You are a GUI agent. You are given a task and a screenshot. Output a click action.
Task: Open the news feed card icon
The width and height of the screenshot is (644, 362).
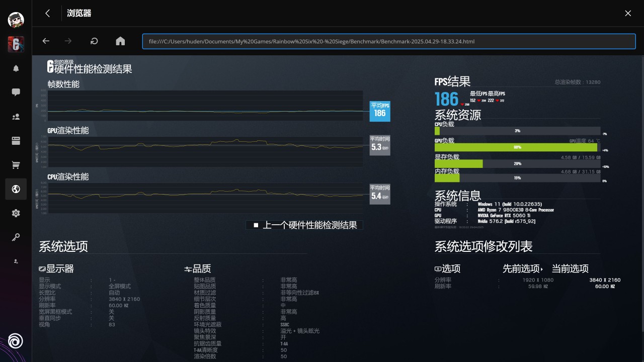click(16, 141)
